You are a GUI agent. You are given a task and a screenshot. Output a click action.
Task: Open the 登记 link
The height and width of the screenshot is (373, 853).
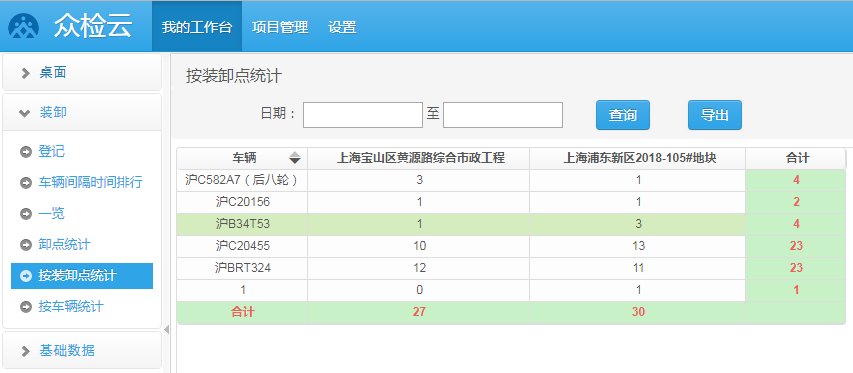point(52,152)
